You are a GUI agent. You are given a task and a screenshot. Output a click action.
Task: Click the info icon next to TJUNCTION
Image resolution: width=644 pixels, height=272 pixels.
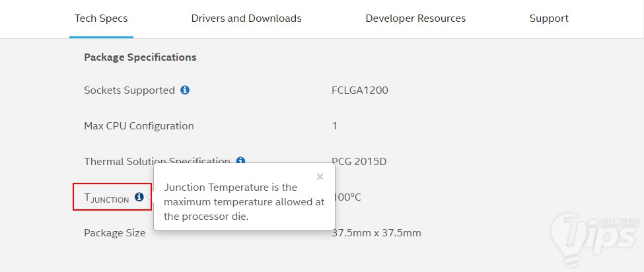tap(139, 197)
